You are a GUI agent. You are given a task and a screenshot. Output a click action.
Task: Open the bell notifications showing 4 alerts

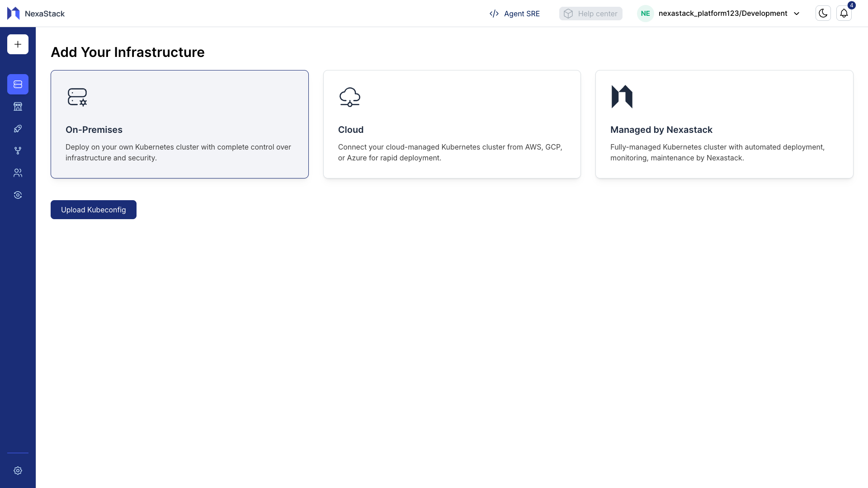(x=844, y=13)
